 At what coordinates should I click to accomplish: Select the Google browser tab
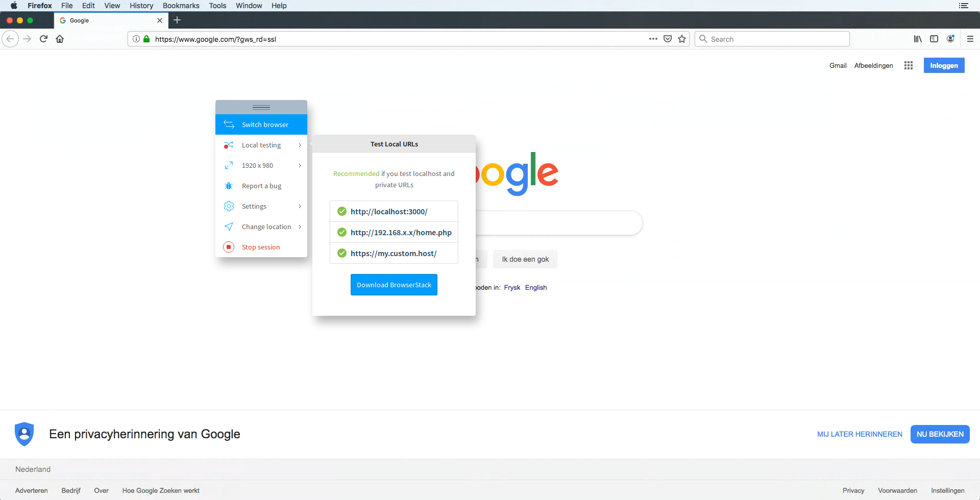click(x=102, y=20)
